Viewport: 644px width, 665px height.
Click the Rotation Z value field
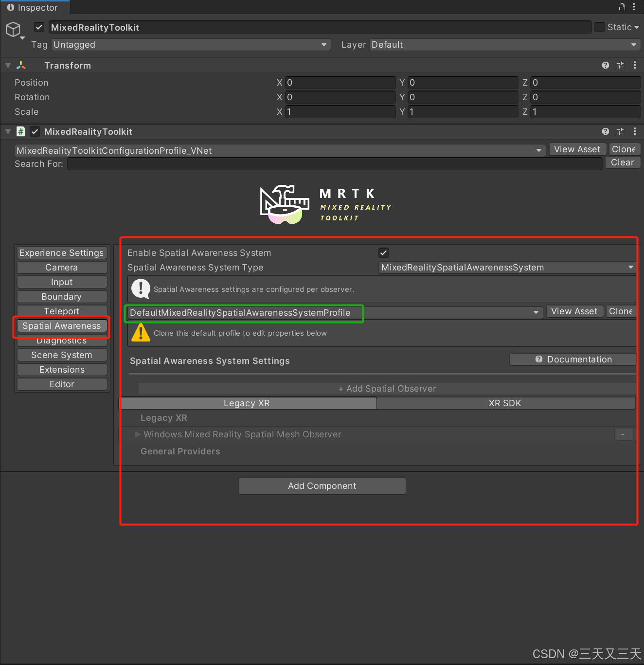tap(586, 97)
